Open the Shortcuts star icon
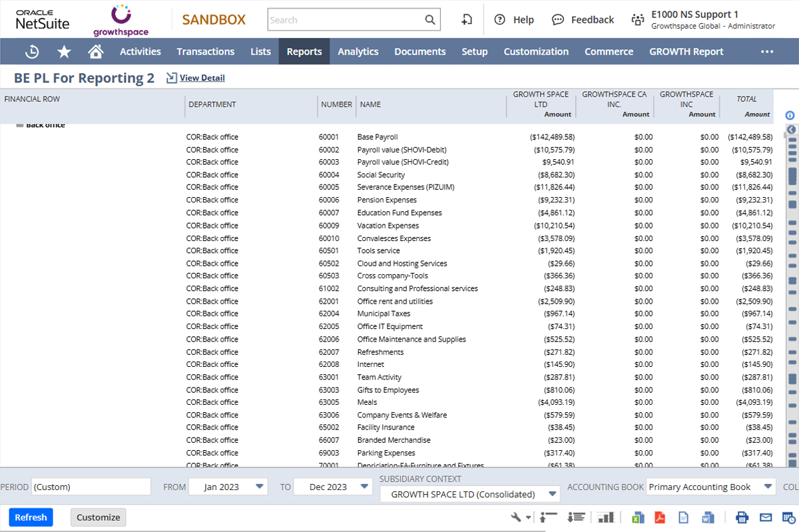This screenshot has width=799, height=532. click(64, 51)
